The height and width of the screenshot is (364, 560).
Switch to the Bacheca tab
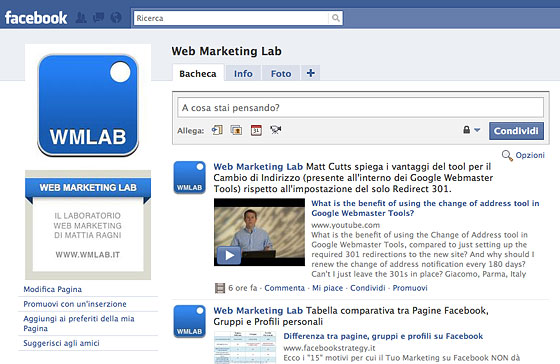coord(198,74)
